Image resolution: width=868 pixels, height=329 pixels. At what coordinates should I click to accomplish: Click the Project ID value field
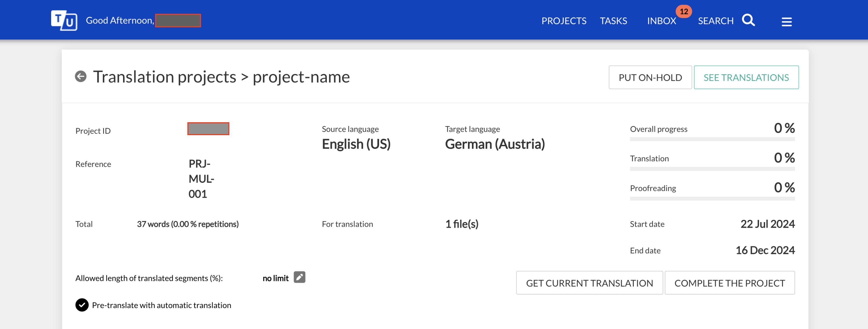[209, 128]
